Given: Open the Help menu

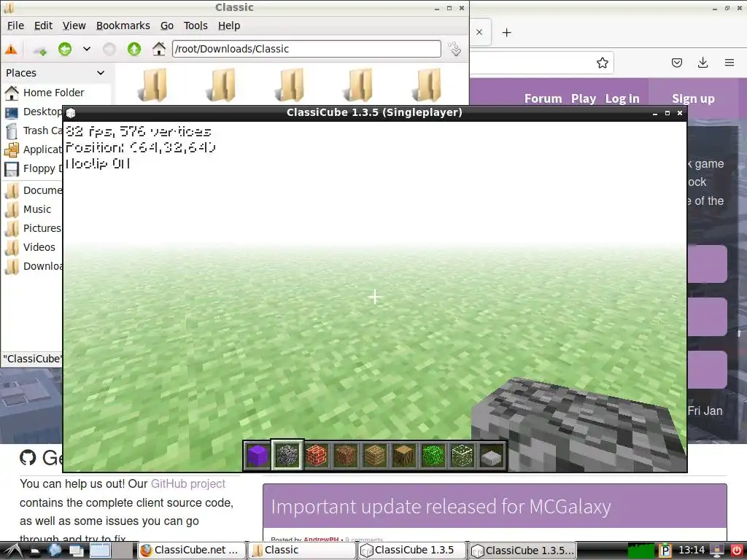Looking at the screenshot, I should coord(229,26).
